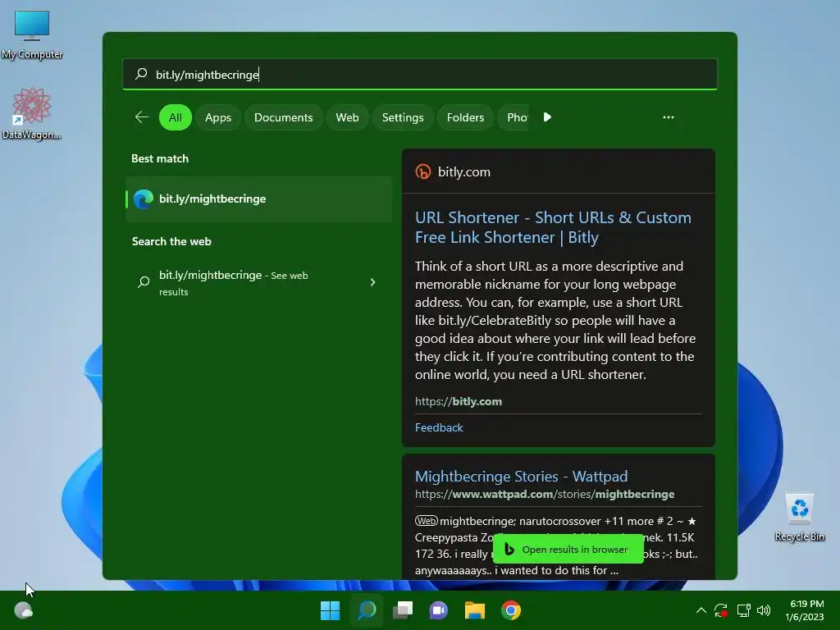Click the Edge icon beside best match

(143, 199)
